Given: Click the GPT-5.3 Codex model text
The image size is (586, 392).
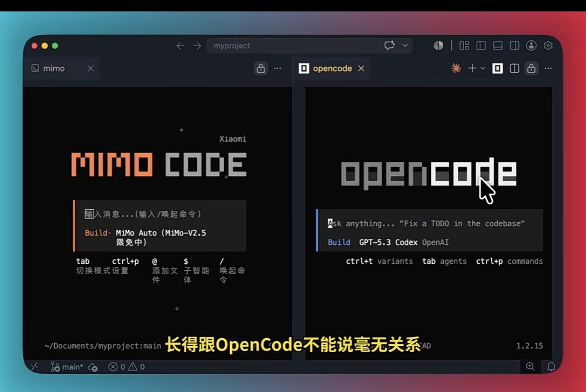Looking at the screenshot, I should tap(388, 242).
